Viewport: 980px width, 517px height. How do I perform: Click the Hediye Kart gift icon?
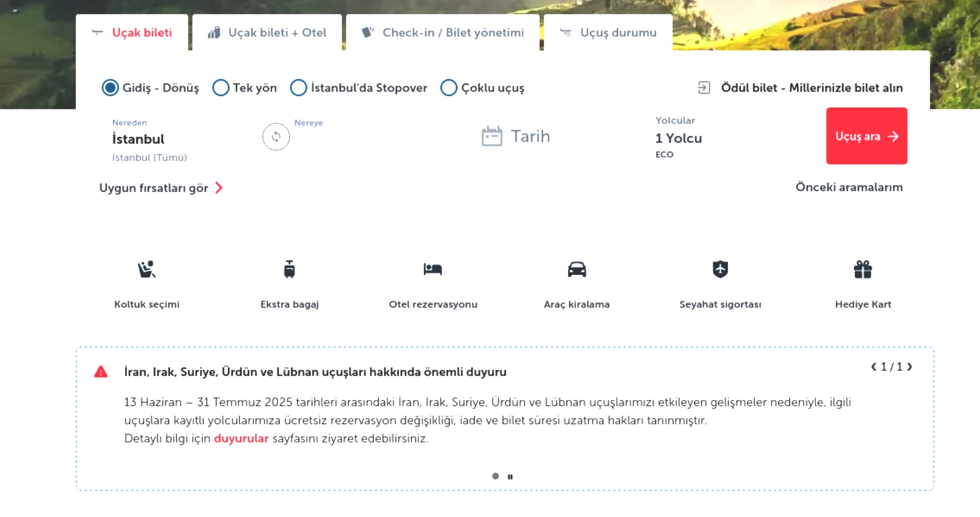(x=863, y=269)
